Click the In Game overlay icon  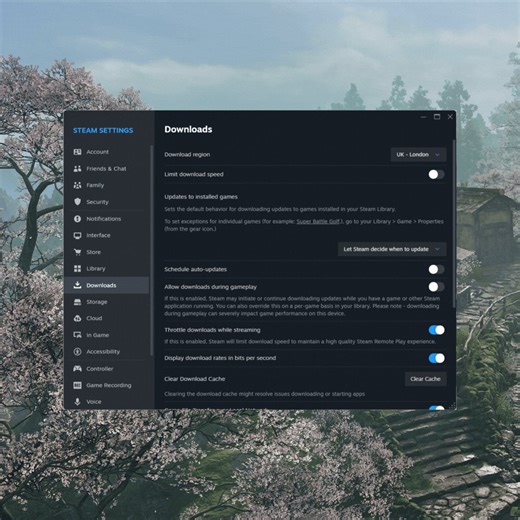(77, 335)
